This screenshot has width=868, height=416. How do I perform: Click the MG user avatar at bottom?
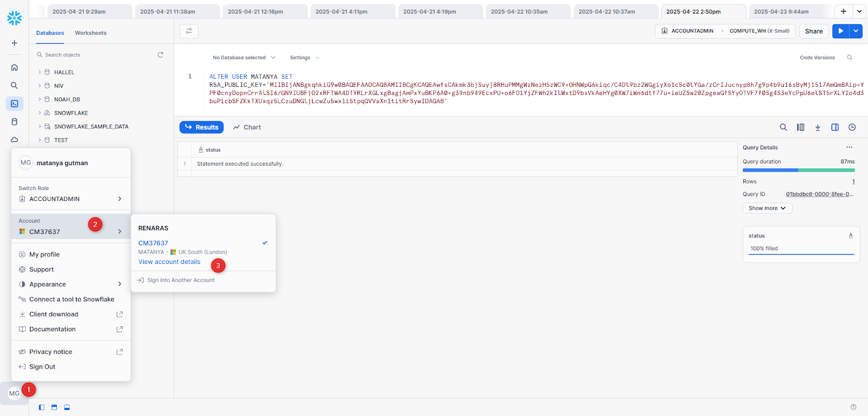pos(14,393)
